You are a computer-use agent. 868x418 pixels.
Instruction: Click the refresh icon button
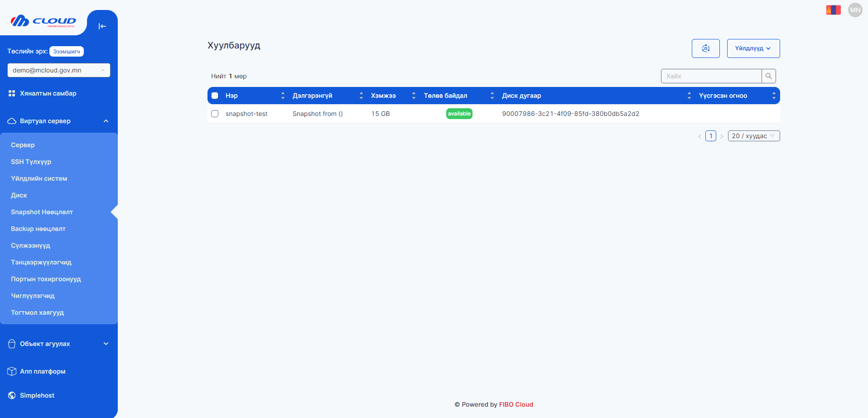[705, 48]
